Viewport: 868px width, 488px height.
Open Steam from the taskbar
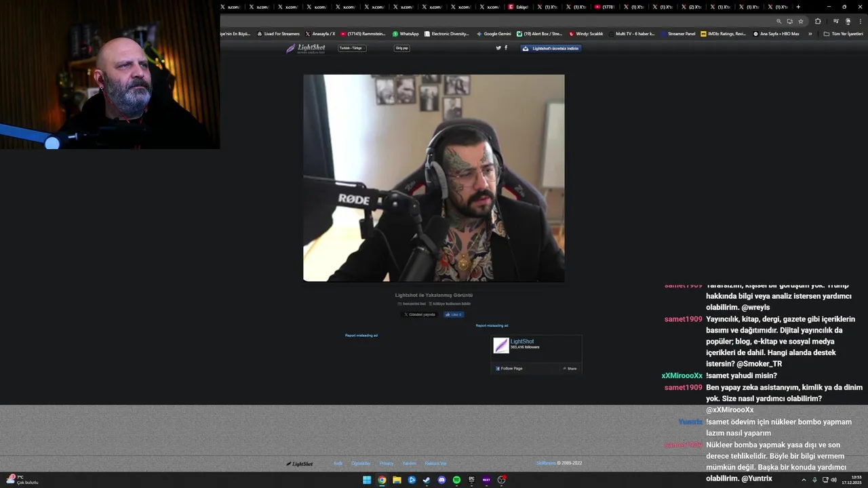point(427,480)
